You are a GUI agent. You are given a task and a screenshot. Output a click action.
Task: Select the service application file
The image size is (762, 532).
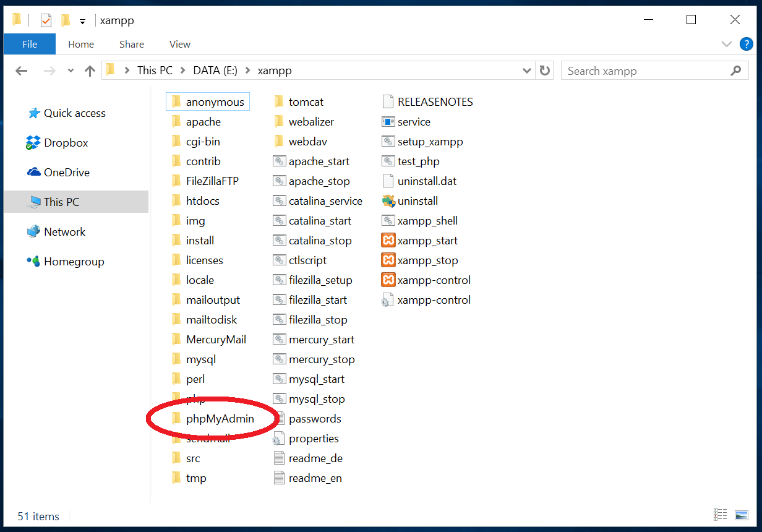406,122
